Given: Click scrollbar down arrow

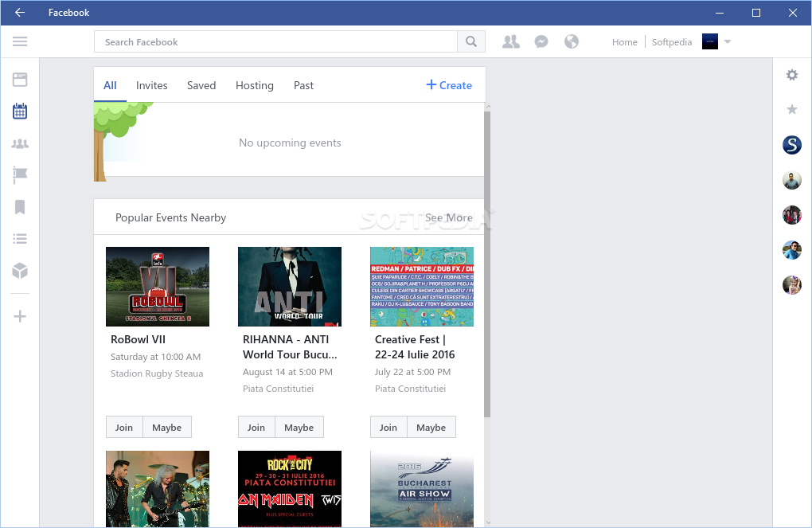Looking at the screenshot, I should 487,522.
